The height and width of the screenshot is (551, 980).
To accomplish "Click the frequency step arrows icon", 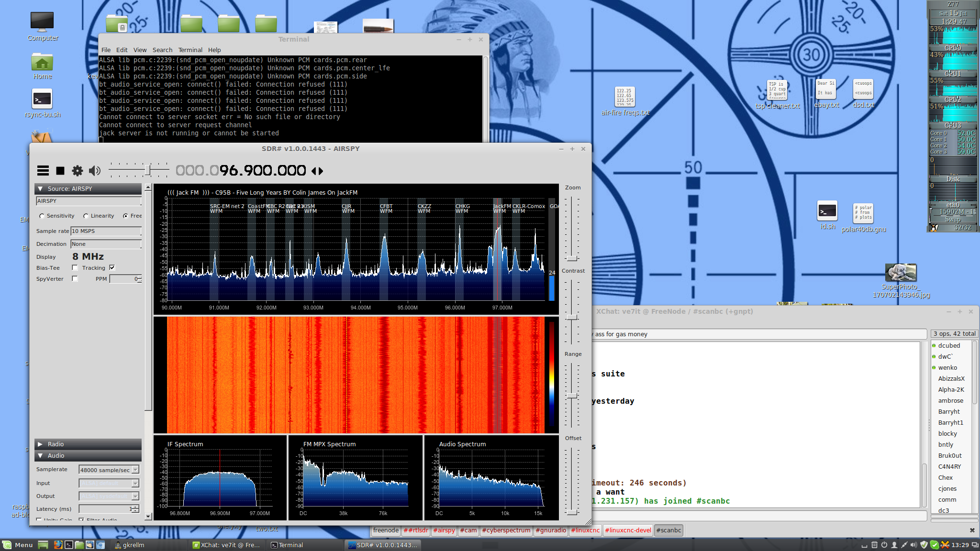I will (317, 171).
